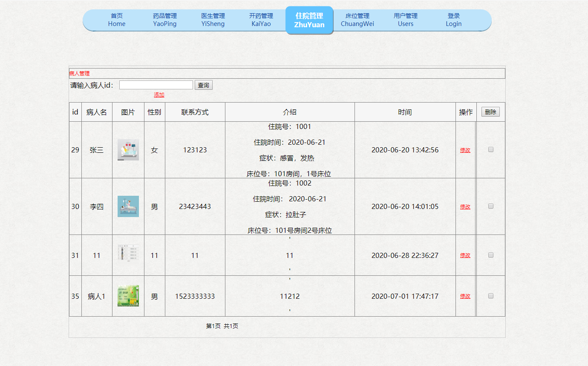The image size is (588, 366).
Task: Select the active 住院管理 ZhuYuan tab
Action: click(x=309, y=20)
